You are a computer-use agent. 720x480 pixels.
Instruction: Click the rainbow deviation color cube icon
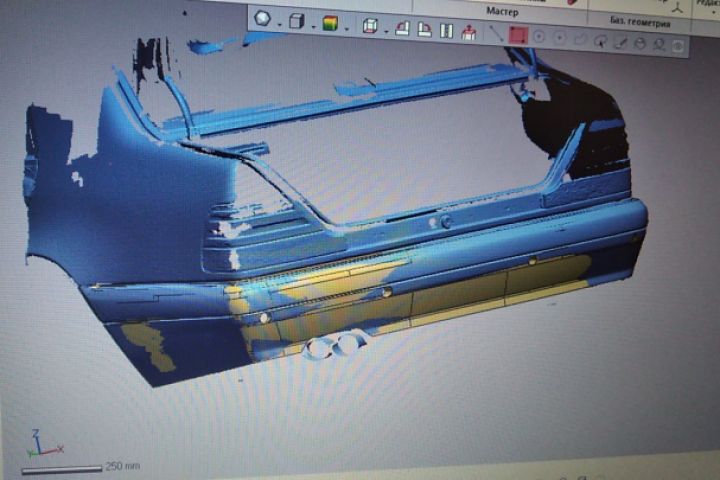(330, 23)
